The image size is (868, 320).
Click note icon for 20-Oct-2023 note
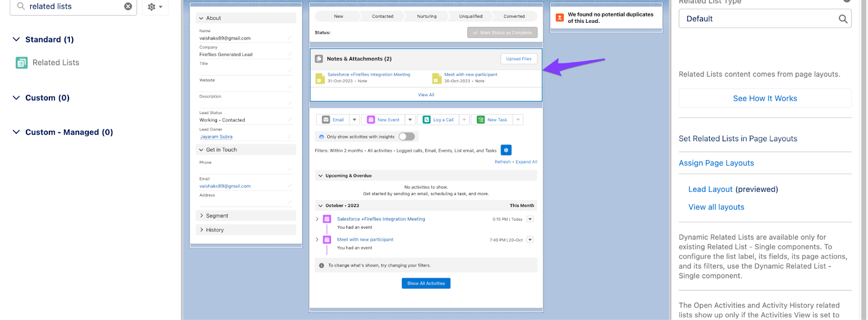click(437, 78)
